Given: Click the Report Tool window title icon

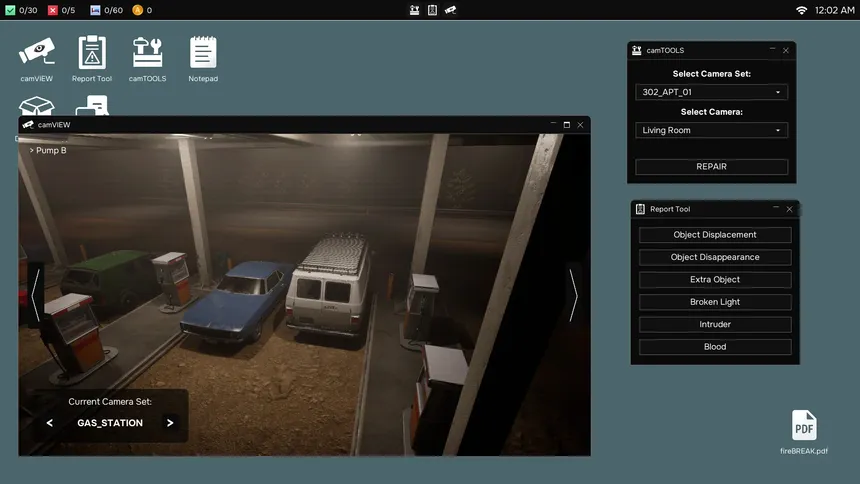Looking at the screenshot, I should (640, 209).
